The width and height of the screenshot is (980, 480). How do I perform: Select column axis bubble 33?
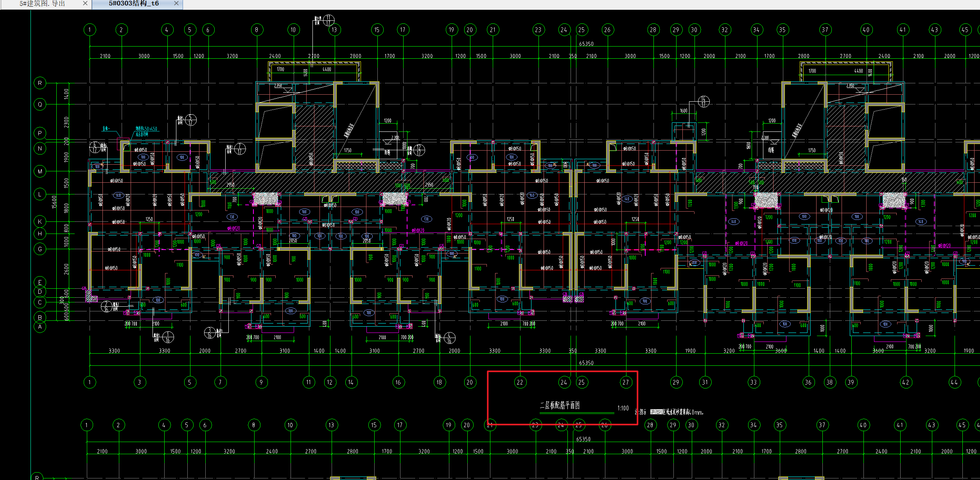point(754,382)
